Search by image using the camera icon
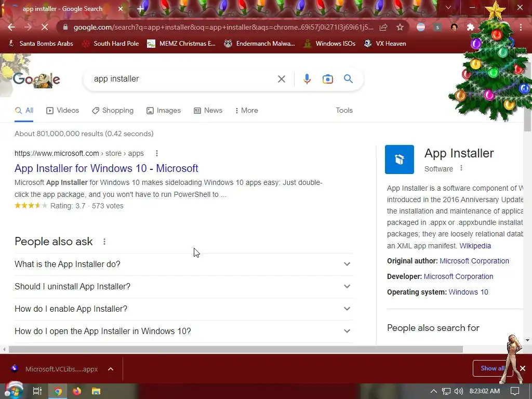 [327, 79]
